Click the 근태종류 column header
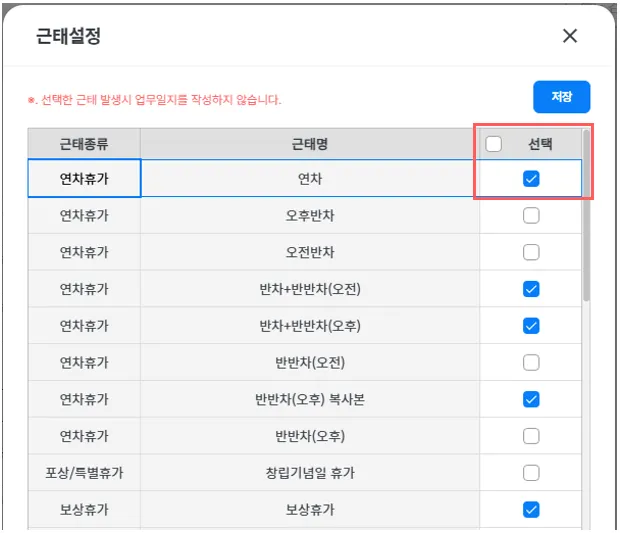 pos(84,144)
